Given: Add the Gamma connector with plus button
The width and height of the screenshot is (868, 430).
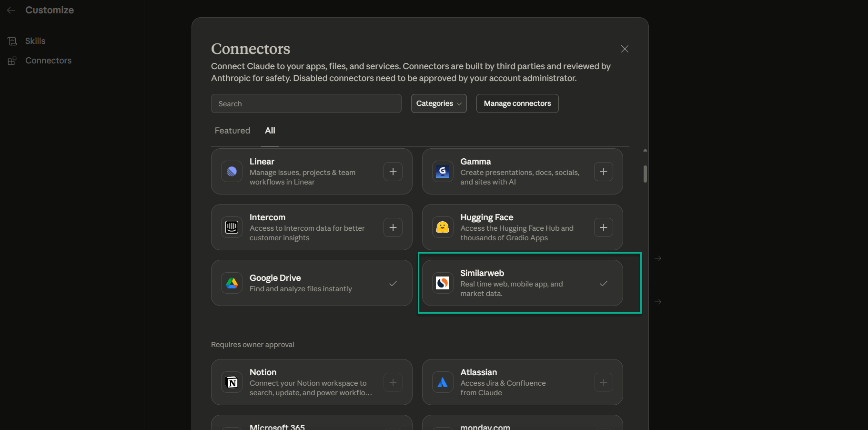Looking at the screenshot, I should click(604, 172).
